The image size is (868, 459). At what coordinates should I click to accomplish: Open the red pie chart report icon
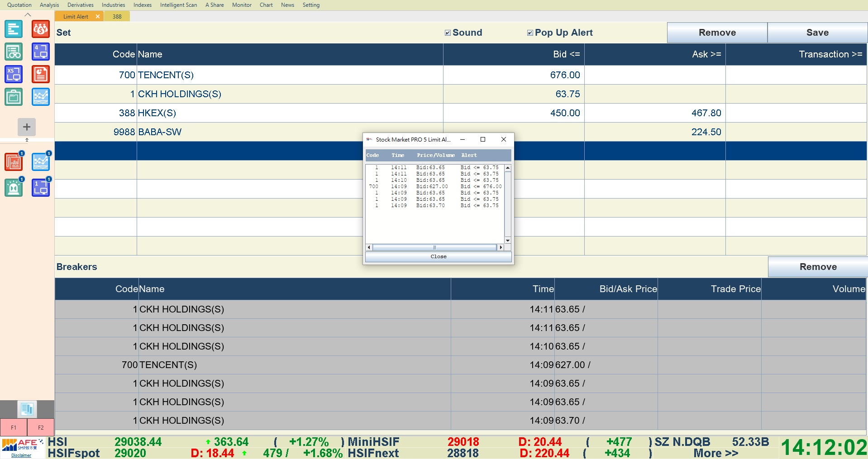(x=41, y=74)
